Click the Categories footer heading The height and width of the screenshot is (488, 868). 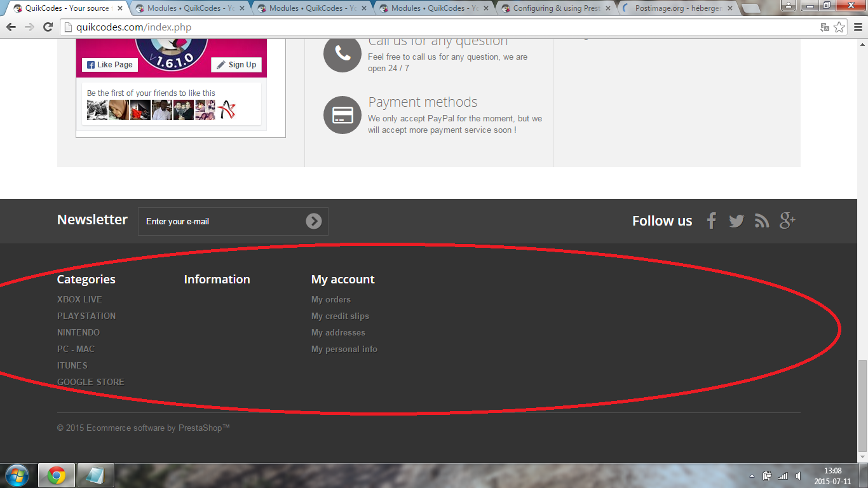pyautogui.click(x=86, y=280)
